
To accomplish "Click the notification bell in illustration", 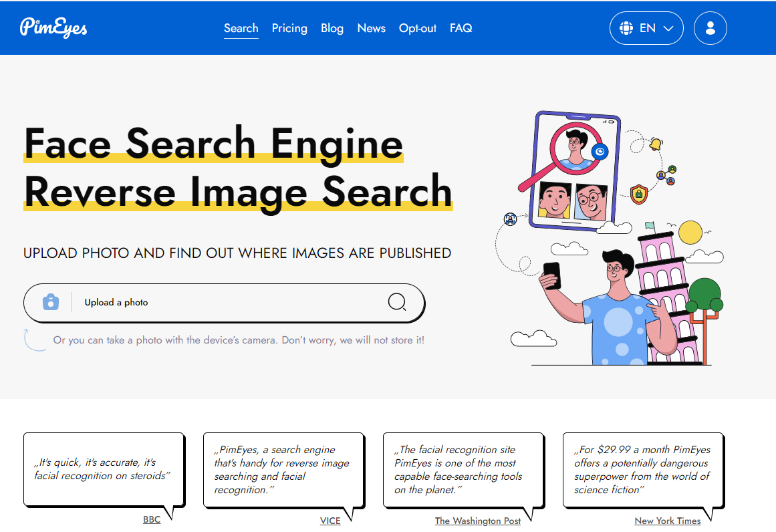I will [656, 144].
